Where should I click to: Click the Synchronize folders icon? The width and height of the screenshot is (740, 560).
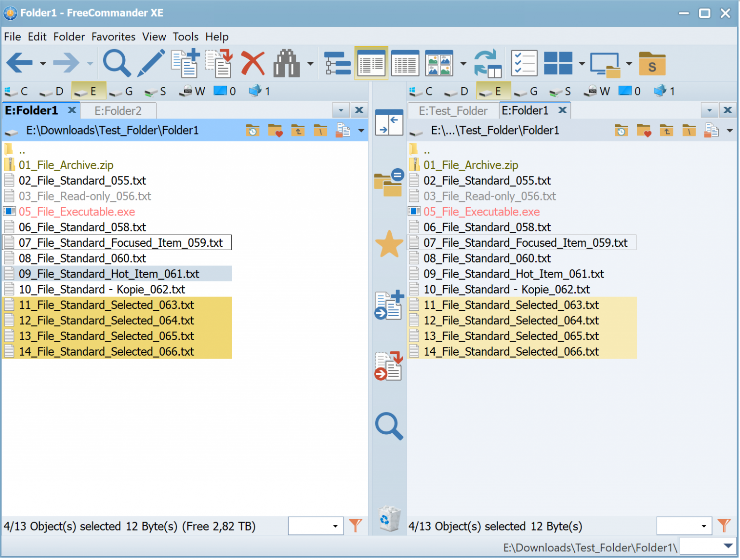tap(488, 63)
